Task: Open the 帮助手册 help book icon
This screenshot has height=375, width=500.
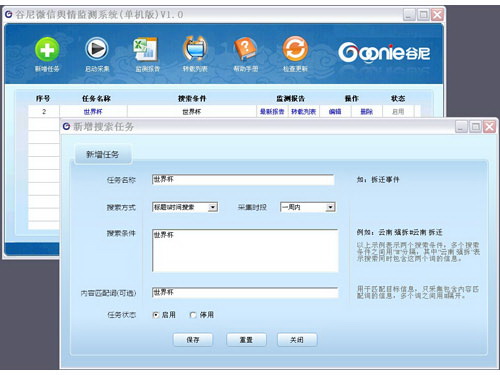Action: point(245,49)
